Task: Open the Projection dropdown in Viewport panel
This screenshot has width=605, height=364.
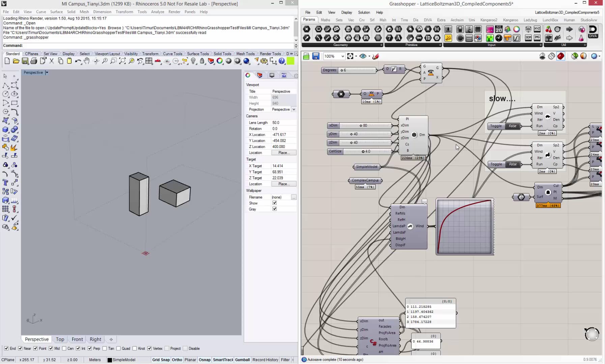Action: [294, 110]
